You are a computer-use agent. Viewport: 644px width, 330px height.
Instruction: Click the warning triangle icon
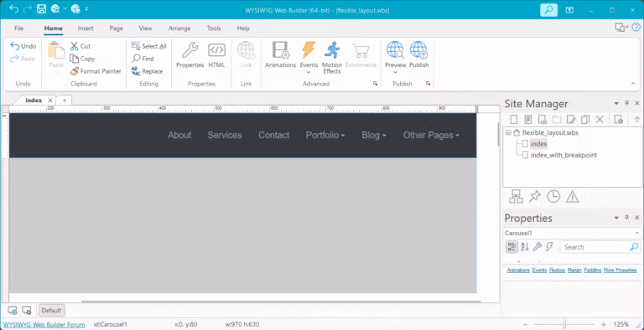(x=572, y=197)
